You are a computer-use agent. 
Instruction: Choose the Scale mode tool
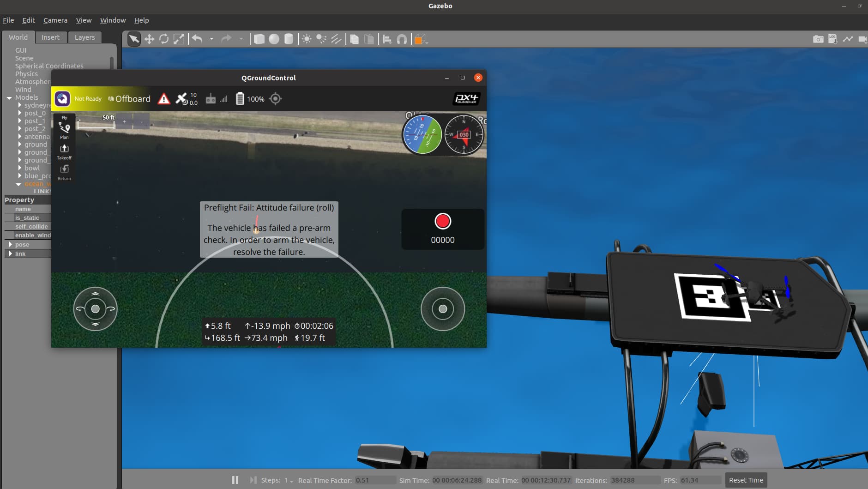coord(179,39)
